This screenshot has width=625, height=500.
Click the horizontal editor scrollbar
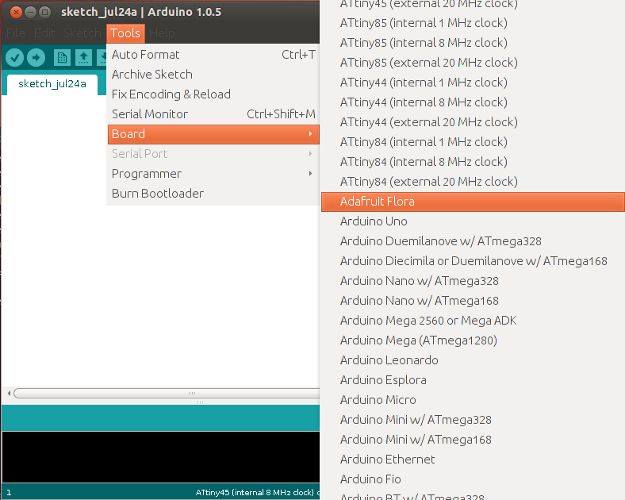click(x=167, y=394)
